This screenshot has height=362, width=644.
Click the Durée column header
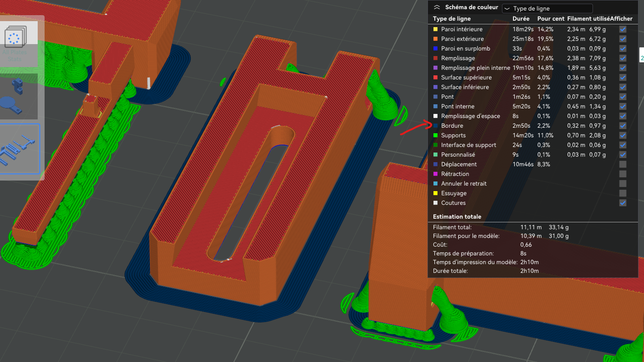point(521,19)
